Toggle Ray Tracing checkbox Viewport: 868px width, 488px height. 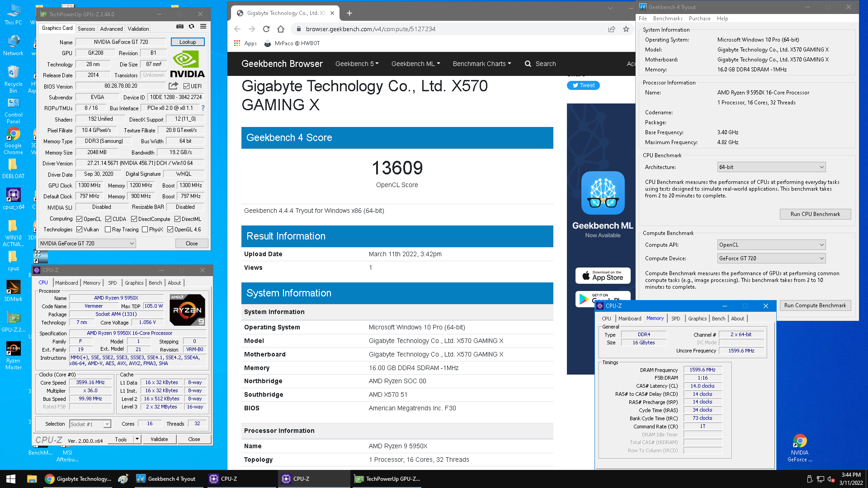pyautogui.click(x=108, y=229)
